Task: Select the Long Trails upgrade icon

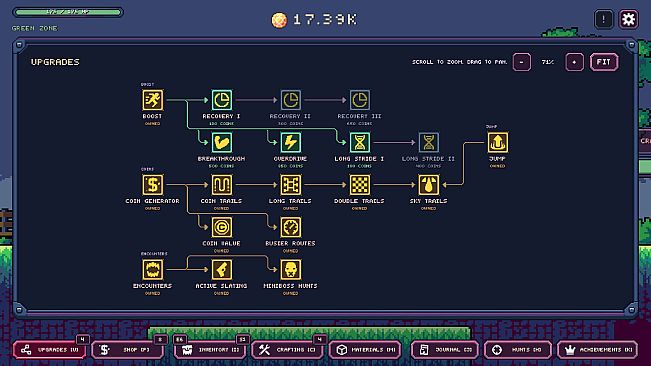Action: (x=290, y=185)
